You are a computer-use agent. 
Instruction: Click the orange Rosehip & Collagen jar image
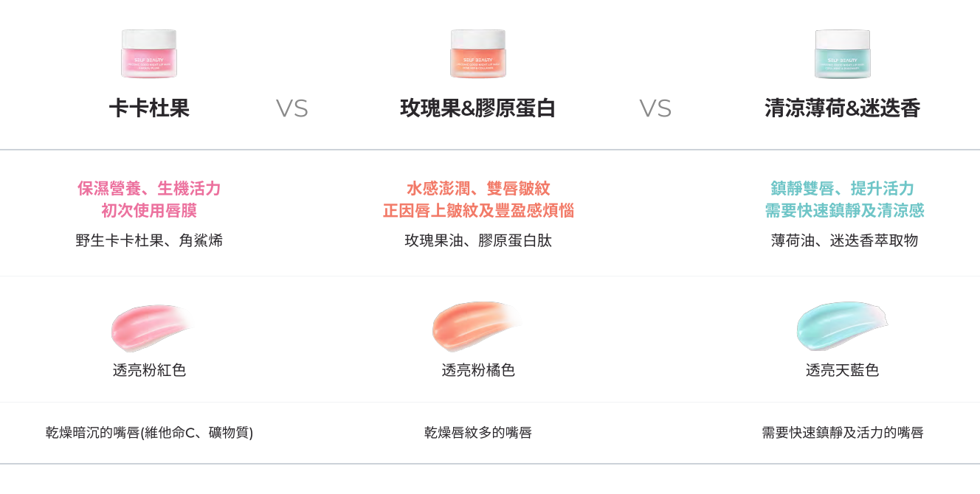click(478, 54)
